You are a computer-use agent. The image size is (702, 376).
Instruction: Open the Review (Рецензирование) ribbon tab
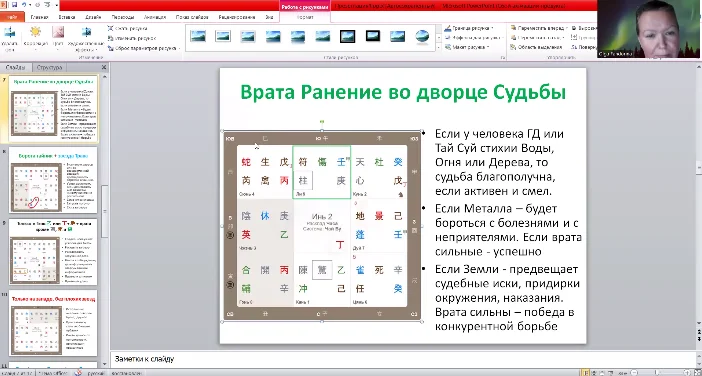[237, 17]
